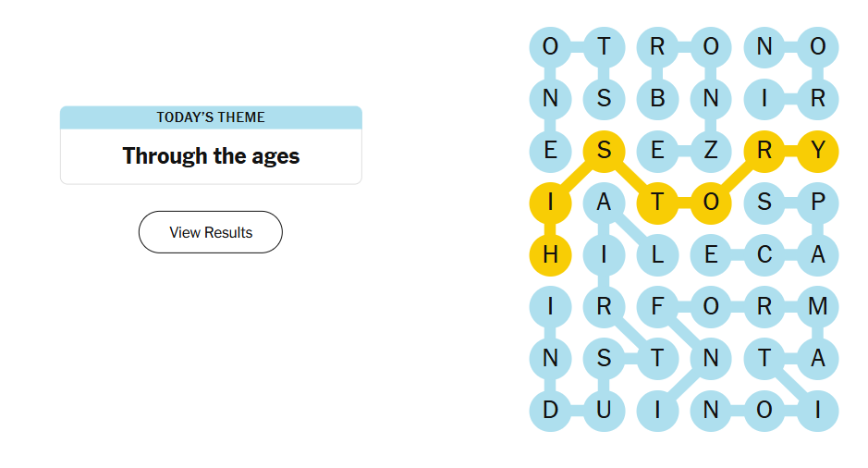Image resolution: width=868 pixels, height=468 pixels.
Task: Select the yellow letter T tile
Action: (657, 203)
